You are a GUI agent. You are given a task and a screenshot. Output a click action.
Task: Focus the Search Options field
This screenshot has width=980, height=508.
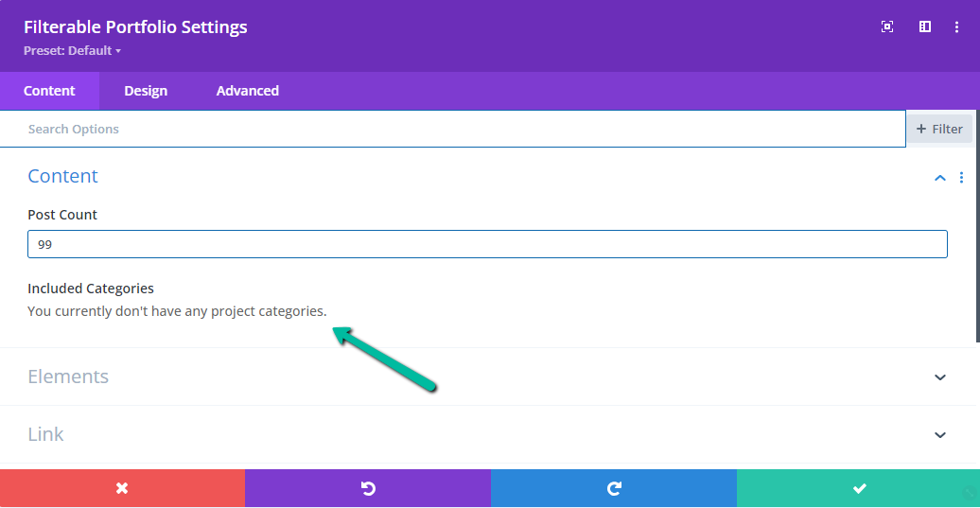coord(452,129)
